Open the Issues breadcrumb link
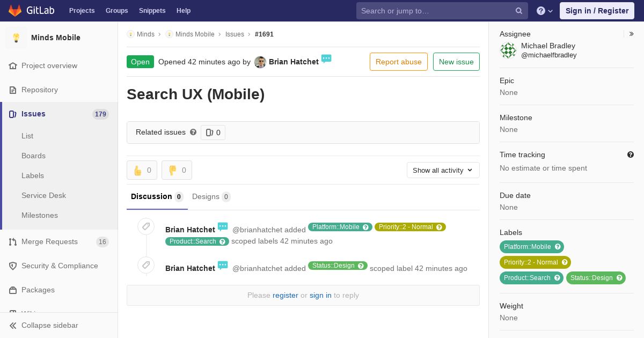Image resolution: width=644 pixels, height=338 pixels. point(235,34)
